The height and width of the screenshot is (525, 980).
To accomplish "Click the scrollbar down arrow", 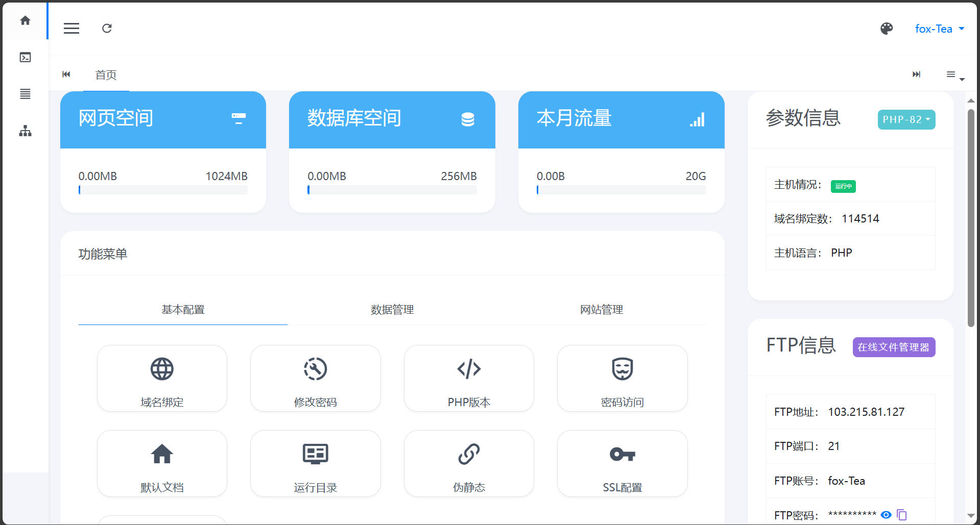I will pyautogui.click(x=971, y=516).
